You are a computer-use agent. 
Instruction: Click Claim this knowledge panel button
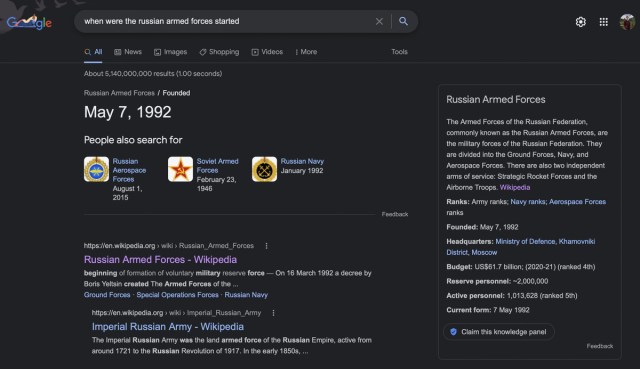pos(499,332)
